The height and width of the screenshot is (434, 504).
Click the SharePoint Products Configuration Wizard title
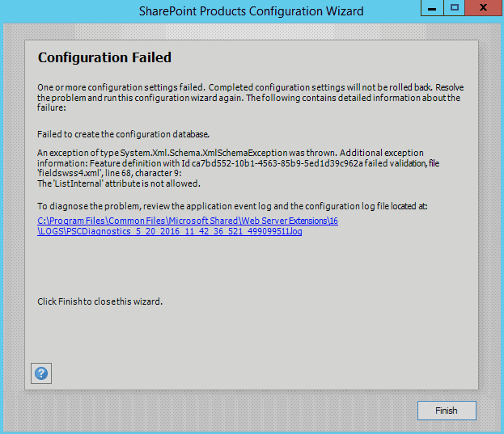[x=251, y=11]
